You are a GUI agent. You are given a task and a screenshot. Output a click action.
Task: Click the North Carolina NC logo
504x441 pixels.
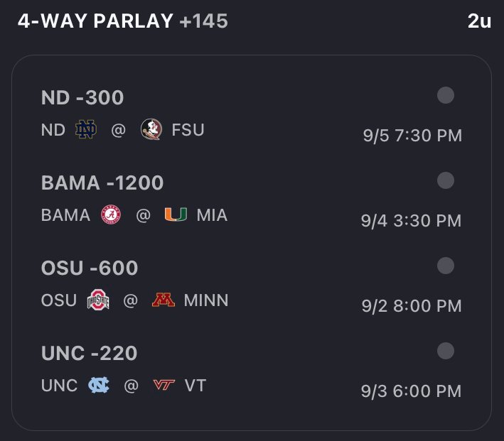(x=99, y=385)
